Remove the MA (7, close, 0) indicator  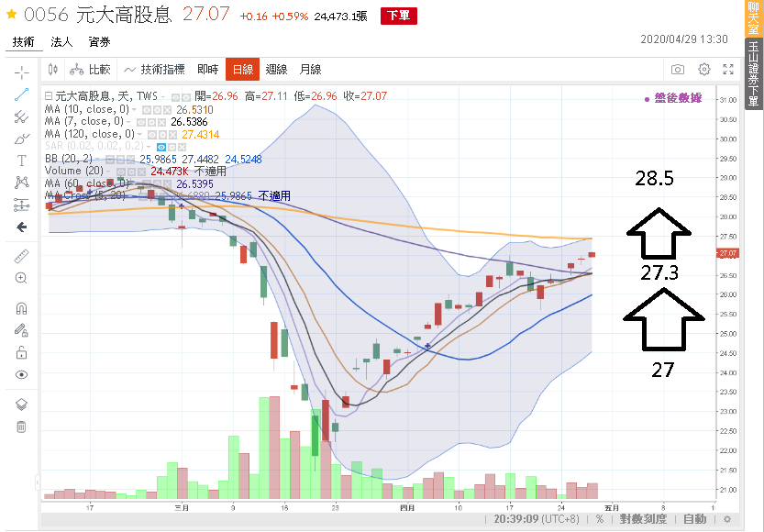click(x=161, y=122)
